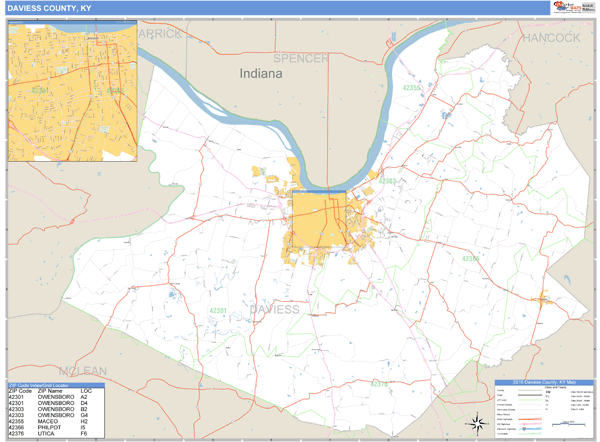Click the "LOC" column heading
This screenshot has width=600, height=442.
(86, 391)
